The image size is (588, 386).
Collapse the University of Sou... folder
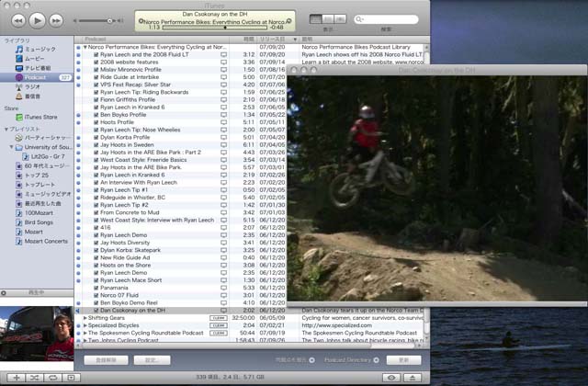click(11, 147)
